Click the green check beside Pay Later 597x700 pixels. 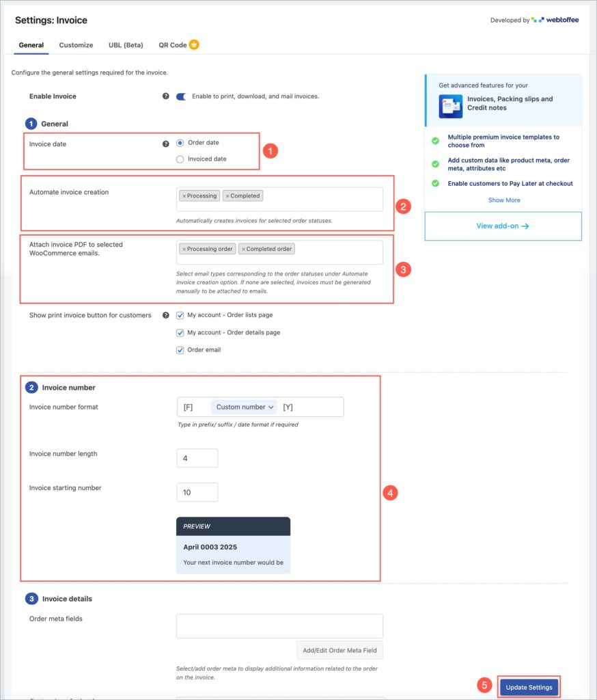tap(435, 183)
